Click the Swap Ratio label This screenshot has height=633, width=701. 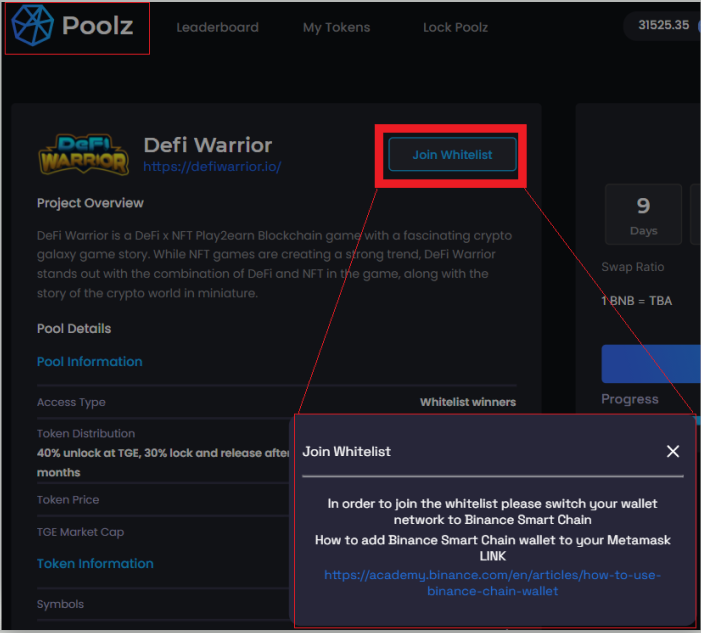coord(633,267)
